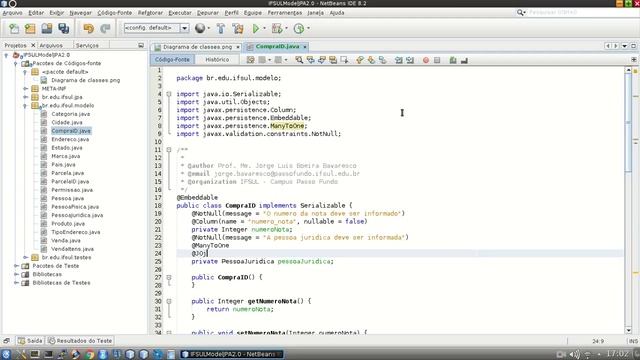The image size is (640, 360).
Task: Switch to Diagrama de classes.png tab
Action: click(197, 47)
